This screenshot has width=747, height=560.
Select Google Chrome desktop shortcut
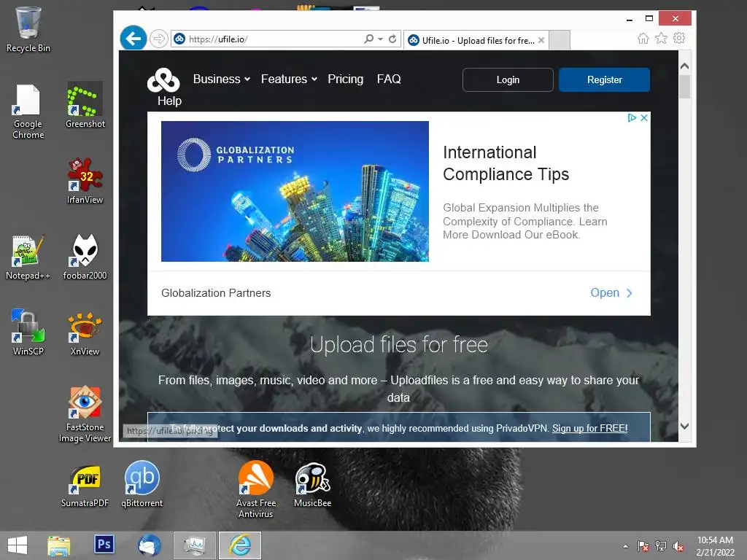(x=28, y=112)
